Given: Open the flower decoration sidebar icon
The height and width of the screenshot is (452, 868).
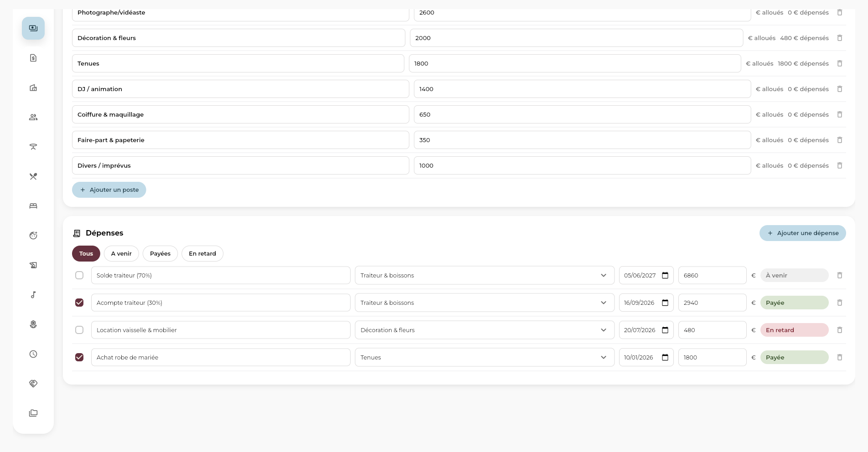Looking at the screenshot, I should (x=33, y=324).
